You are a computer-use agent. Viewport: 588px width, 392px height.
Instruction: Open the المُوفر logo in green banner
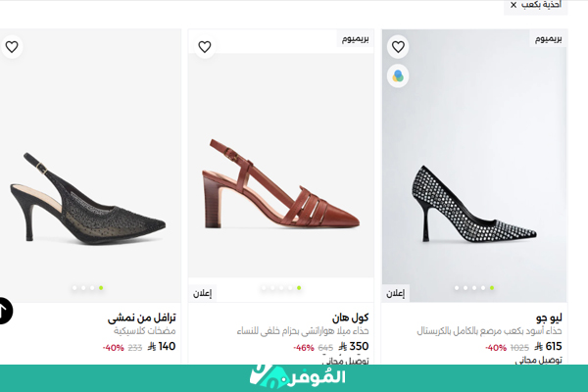pos(297,376)
